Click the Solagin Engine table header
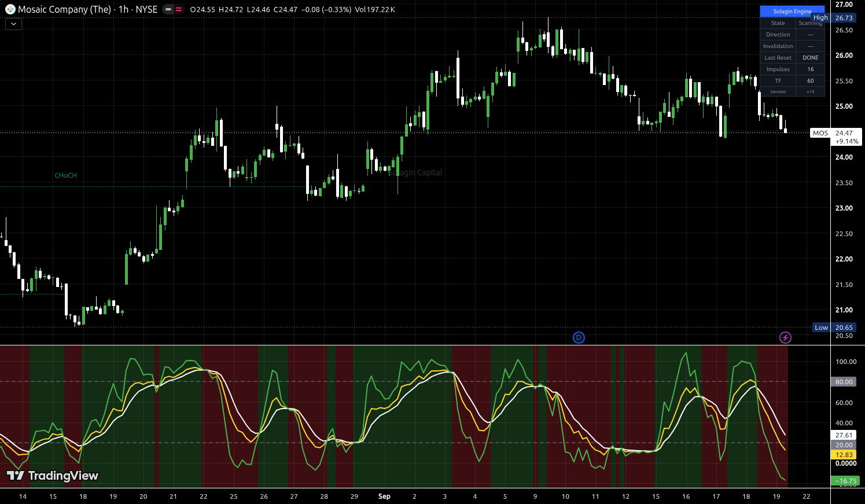Screen dimensions: 865x504 792,11
